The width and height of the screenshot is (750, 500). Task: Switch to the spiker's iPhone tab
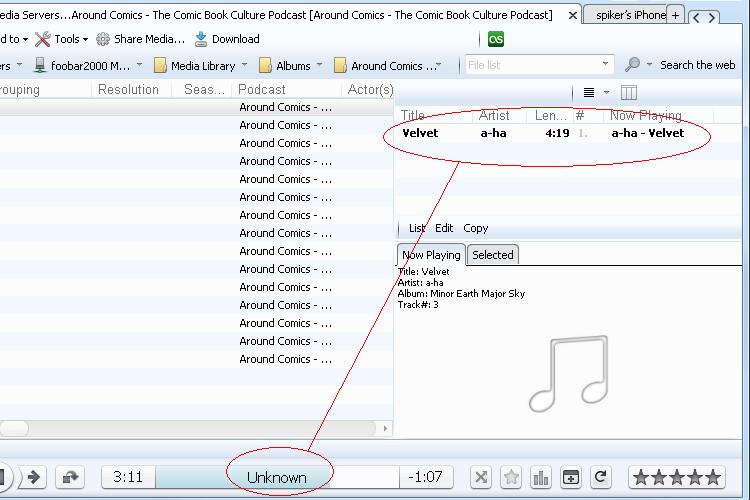pyautogui.click(x=624, y=15)
